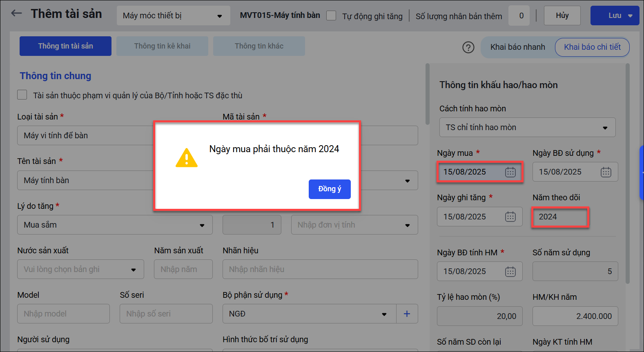Open calendar for Ngày mua field
Image resolution: width=644 pixels, height=352 pixels.
click(x=510, y=172)
